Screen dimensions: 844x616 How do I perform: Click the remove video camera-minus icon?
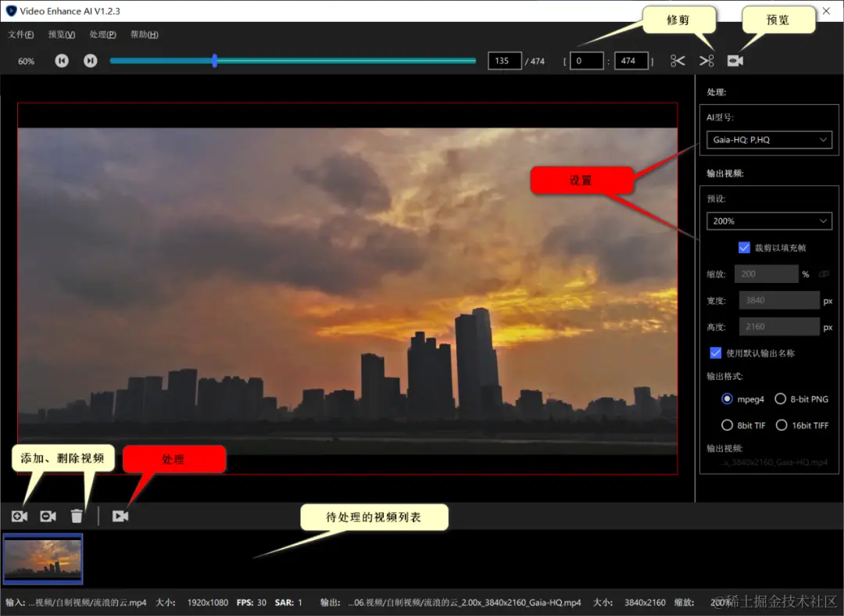coord(48,517)
